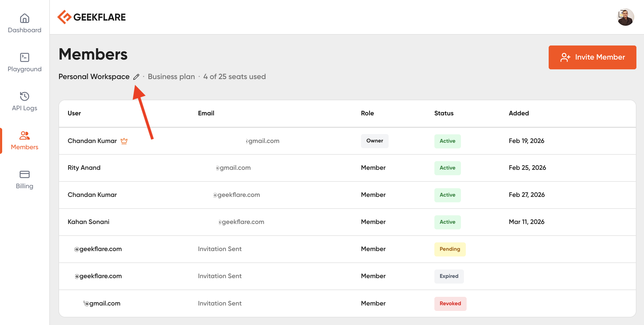Open the Billing card icon

coord(24,174)
